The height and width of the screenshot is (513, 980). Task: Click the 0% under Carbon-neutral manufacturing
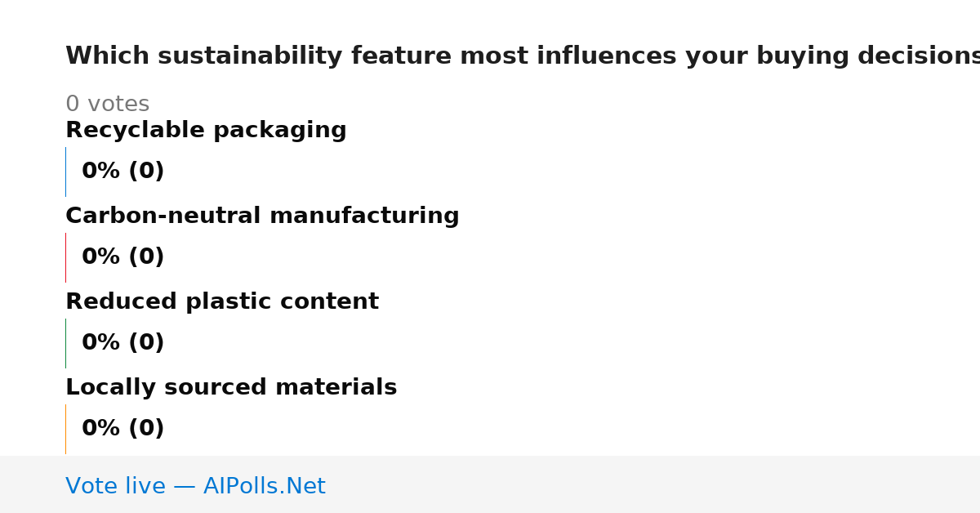(x=101, y=257)
